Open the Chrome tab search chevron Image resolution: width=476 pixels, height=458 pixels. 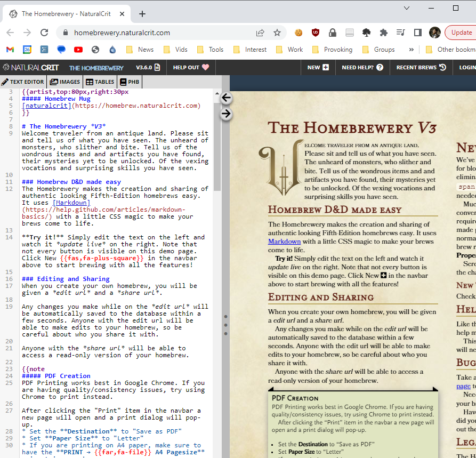[x=407, y=8]
